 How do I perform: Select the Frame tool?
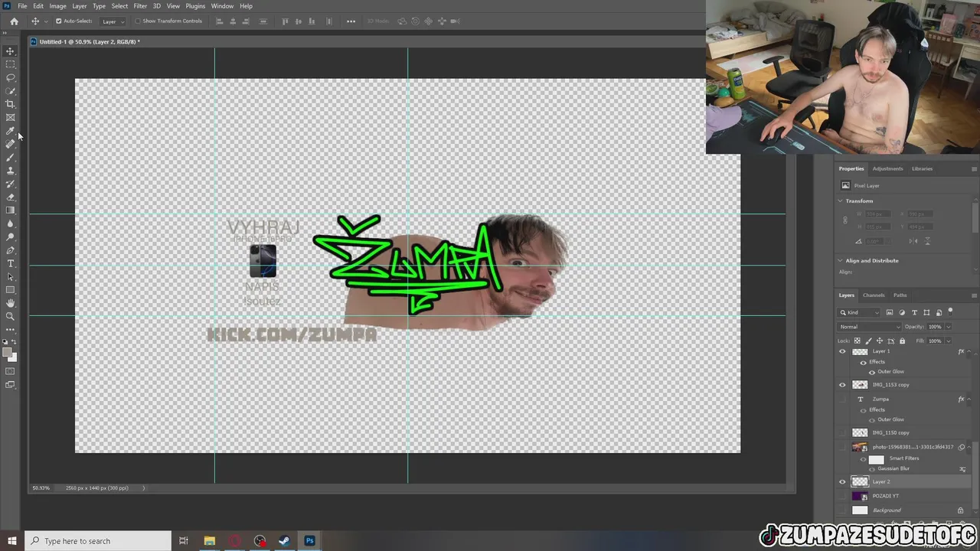tap(10, 117)
